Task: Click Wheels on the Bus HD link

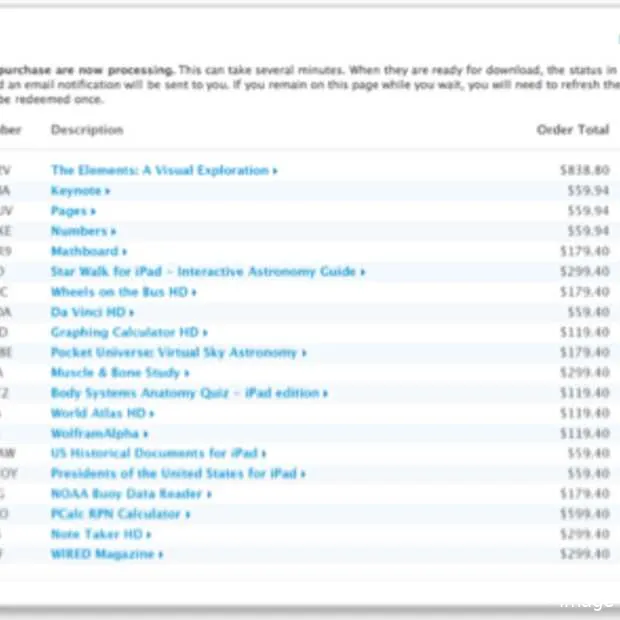Action: pyautogui.click(x=119, y=292)
